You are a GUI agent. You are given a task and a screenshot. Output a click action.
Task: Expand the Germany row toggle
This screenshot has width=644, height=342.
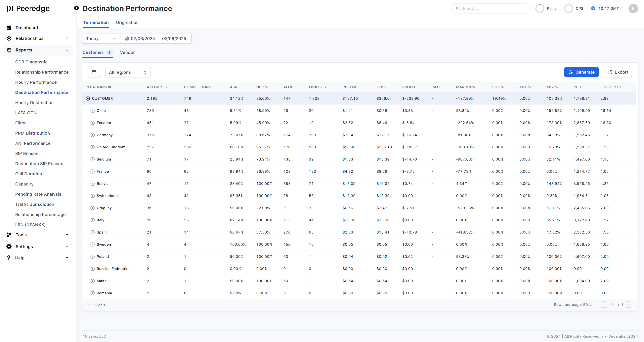93,135
